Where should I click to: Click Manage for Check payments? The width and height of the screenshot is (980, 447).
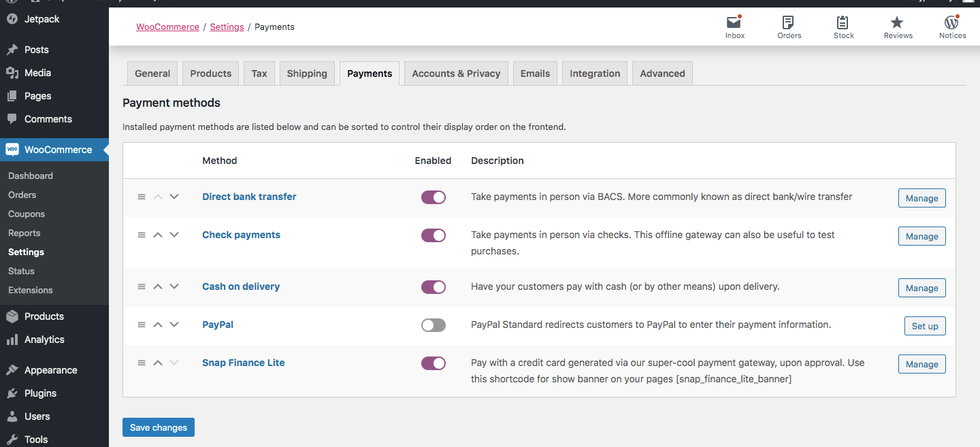[922, 236]
